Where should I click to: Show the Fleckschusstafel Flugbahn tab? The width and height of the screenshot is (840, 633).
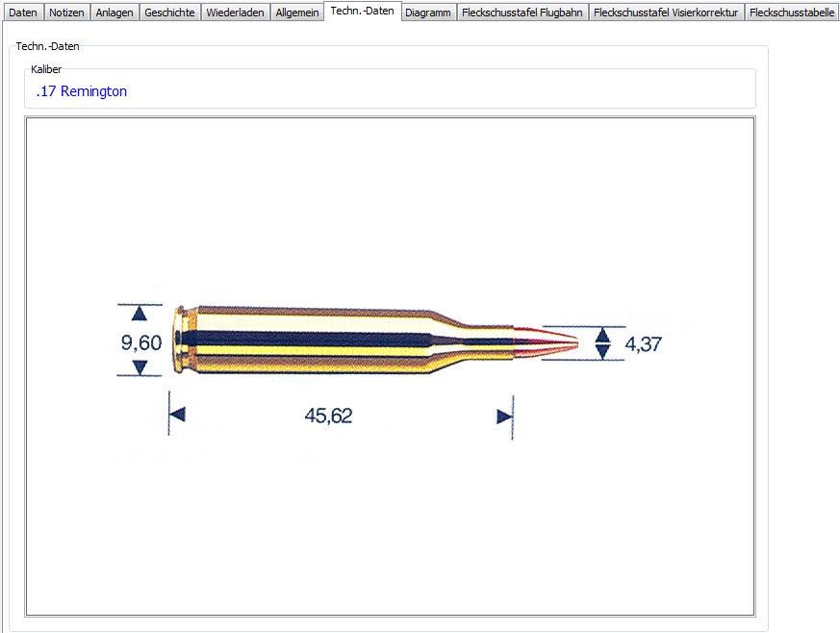click(x=522, y=13)
